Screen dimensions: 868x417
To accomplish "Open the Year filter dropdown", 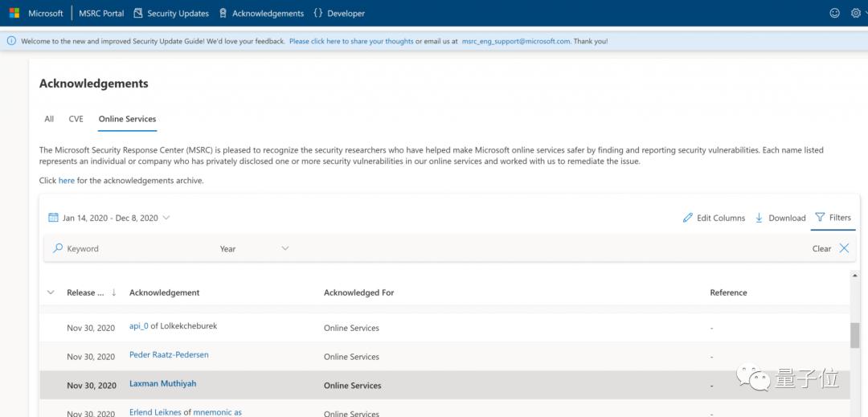I will click(x=253, y=248).
